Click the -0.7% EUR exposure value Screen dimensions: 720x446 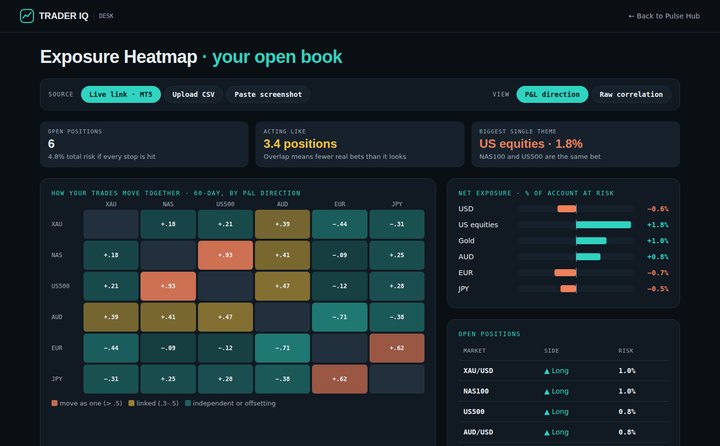point(658,273)
